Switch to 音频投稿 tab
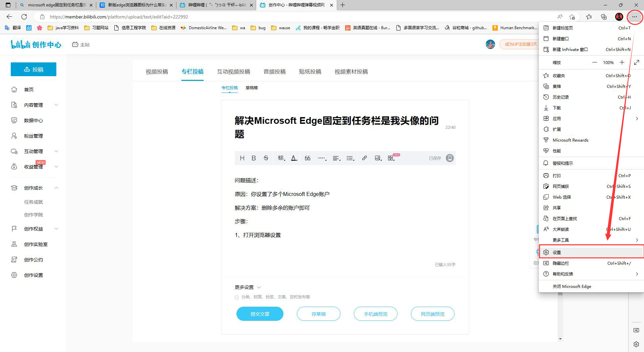 point(274,72)
